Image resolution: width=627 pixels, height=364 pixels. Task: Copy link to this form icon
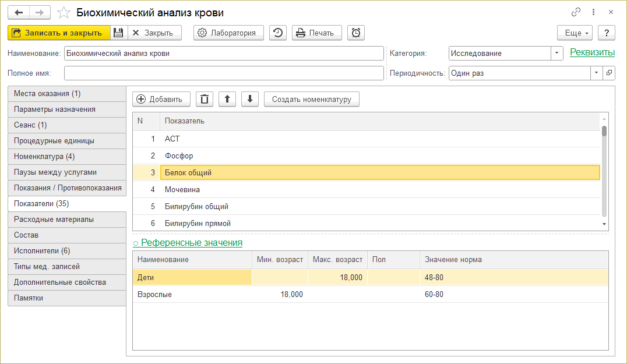tap(576, 12)
